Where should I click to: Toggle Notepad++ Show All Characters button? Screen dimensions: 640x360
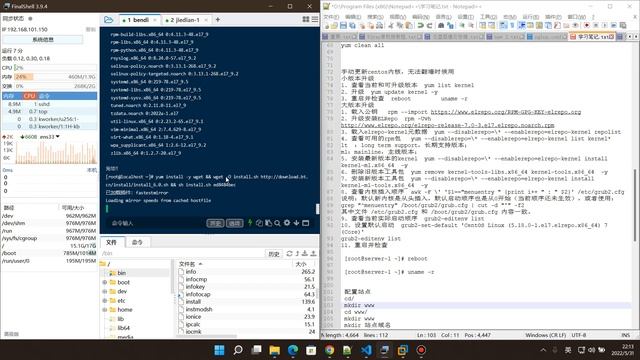click(512, 26)
